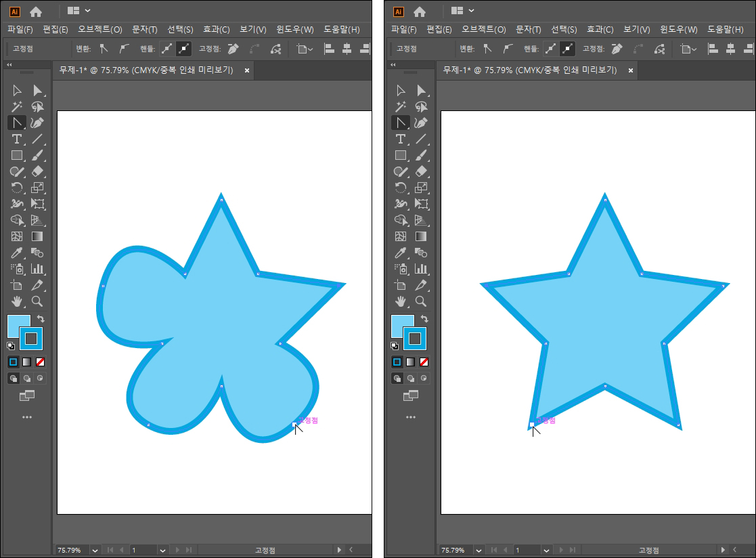Open workspace layout switcher in left window

tap(79, 11)
